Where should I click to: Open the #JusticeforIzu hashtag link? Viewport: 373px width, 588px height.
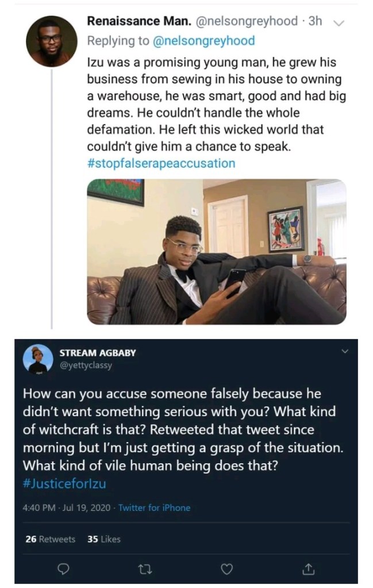[64, 483]
